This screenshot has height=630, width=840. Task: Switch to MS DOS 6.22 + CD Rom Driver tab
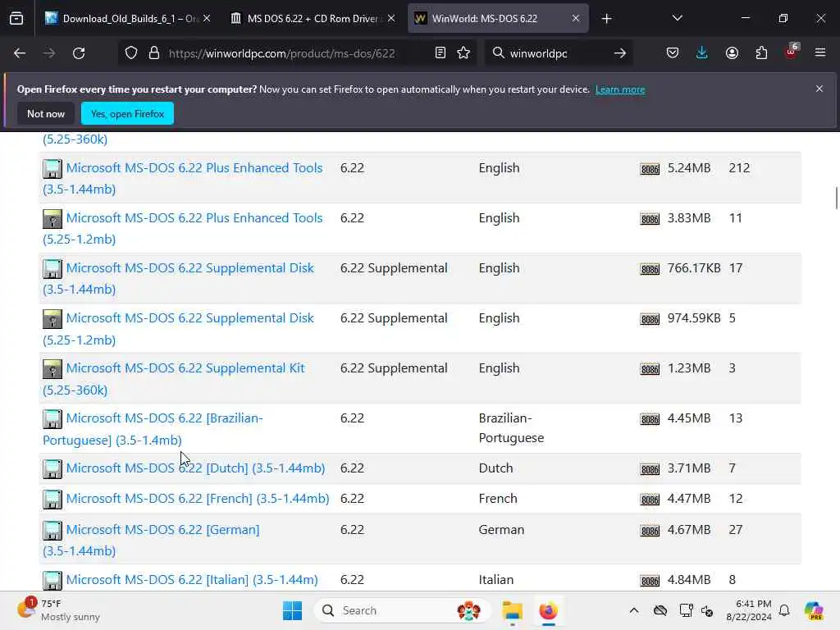coord(313,19)
